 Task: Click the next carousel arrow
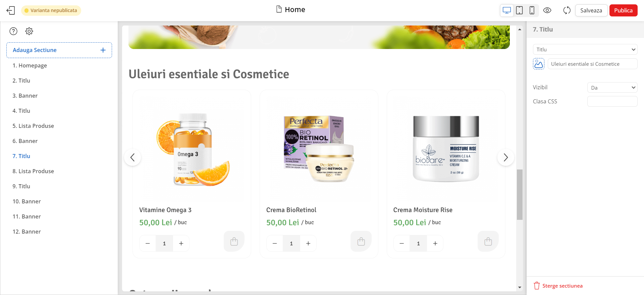505,157
